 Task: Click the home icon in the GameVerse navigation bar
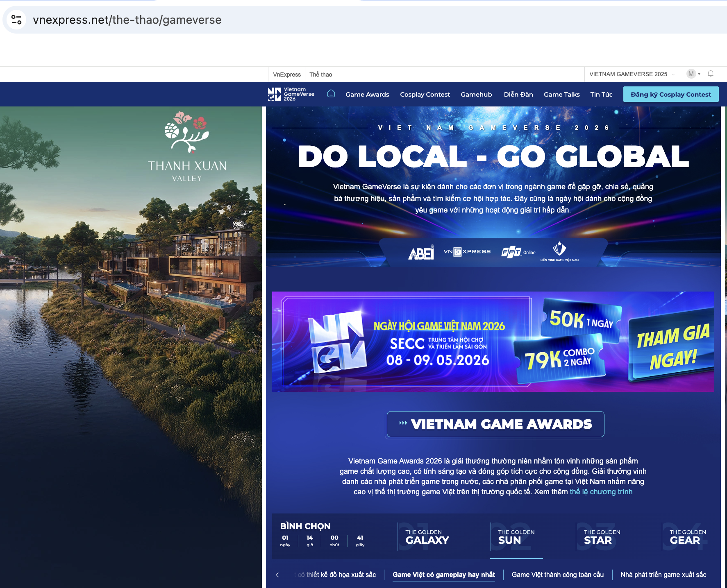(330, 94)
